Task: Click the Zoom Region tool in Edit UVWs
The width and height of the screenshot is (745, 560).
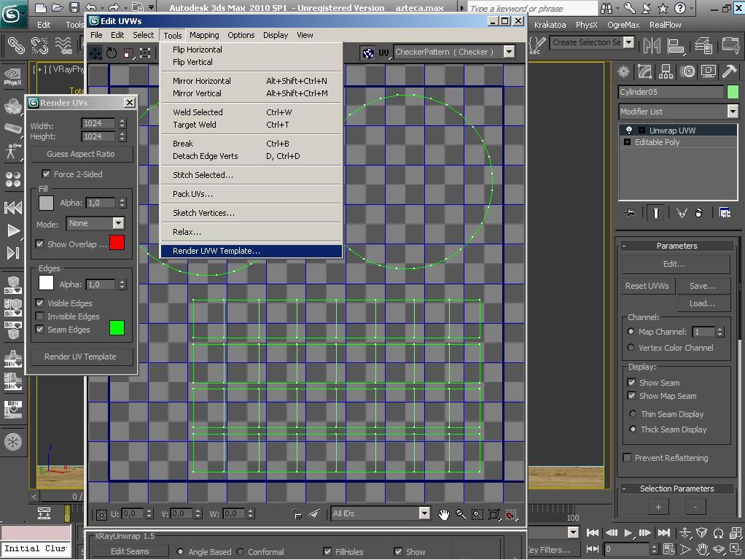Action: click(477, 514)
